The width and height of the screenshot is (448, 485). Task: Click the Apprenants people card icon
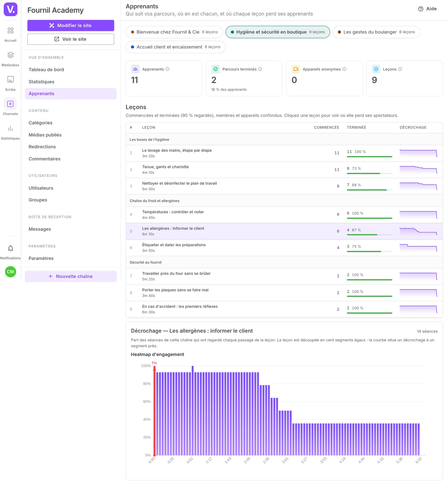[x=136, y=69]
